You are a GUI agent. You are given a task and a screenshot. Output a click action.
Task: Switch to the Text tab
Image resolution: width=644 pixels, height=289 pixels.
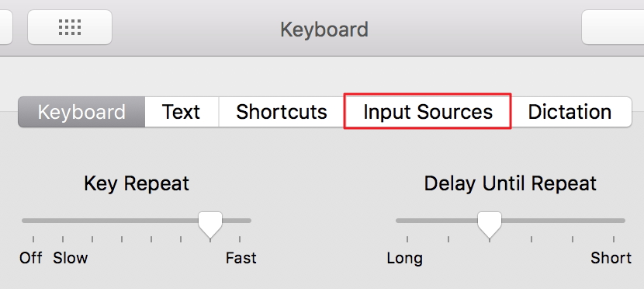point(181,112)
